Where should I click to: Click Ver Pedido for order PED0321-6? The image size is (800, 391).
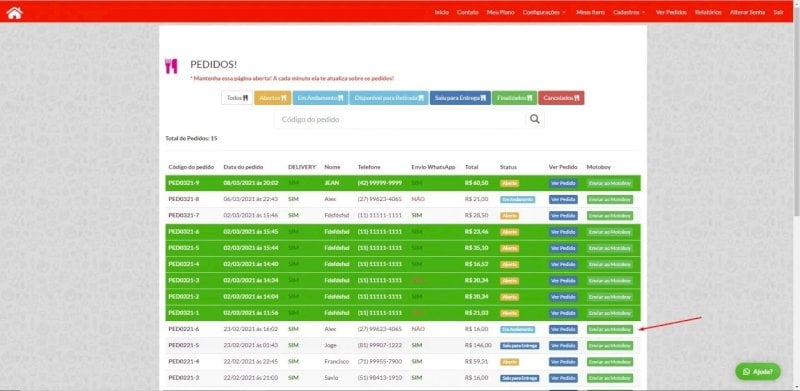pyautogui.click(x=563, y=232)
